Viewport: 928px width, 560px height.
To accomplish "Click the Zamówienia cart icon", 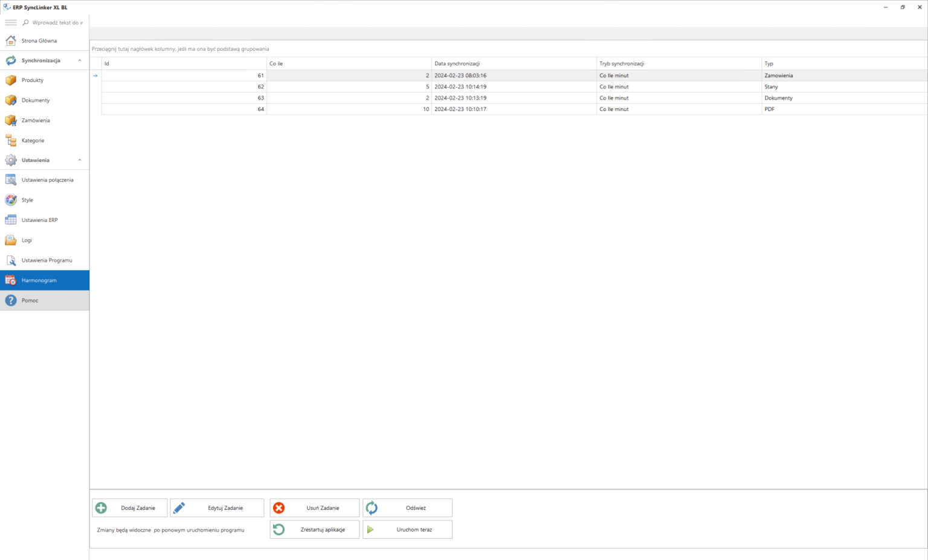I will click(x=10, y=120).
